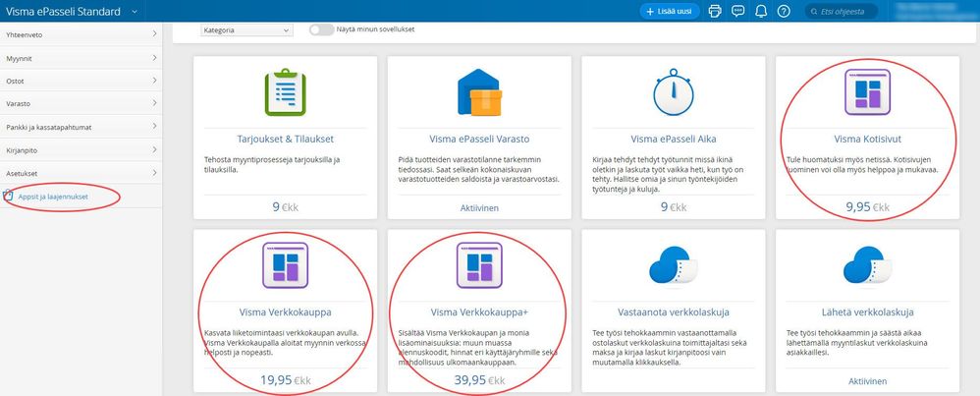
Task: Click the printer icon in top bar
Action: click(x=715, y=11)
